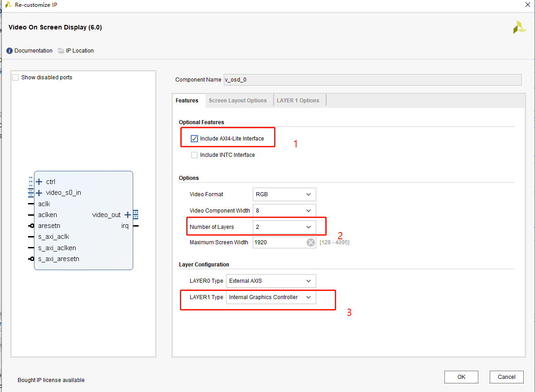
Task: Click the ctrl bus connector icon
Action: [x=31, y=182]
